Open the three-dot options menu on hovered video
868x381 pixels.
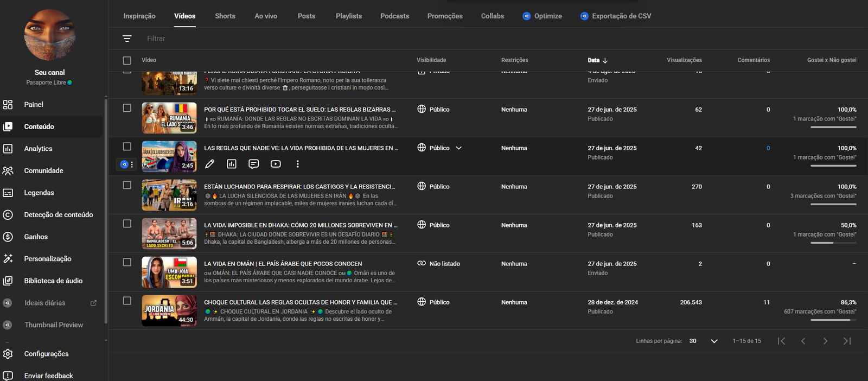(x=297, y=164)
